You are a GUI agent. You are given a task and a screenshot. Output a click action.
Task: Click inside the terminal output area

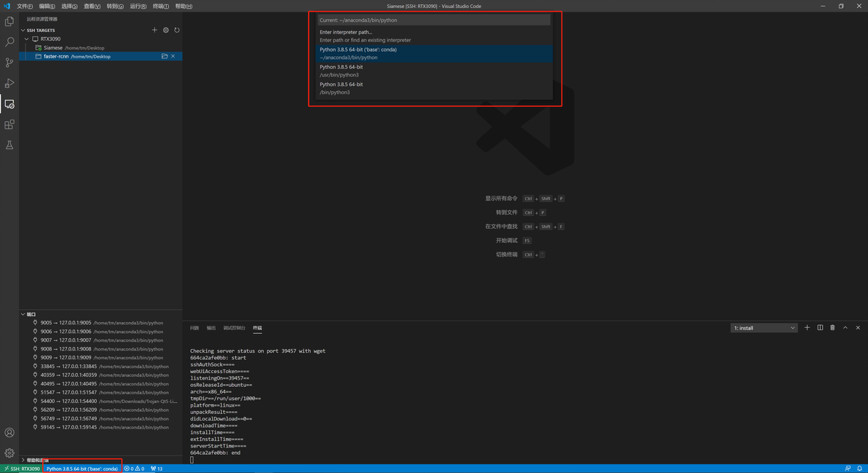tap(525, 402)
